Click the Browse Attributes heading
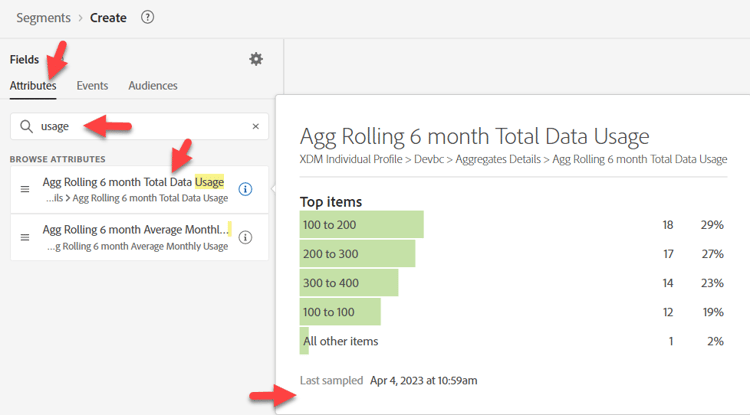The image size is (750, 415). [57, 159]
